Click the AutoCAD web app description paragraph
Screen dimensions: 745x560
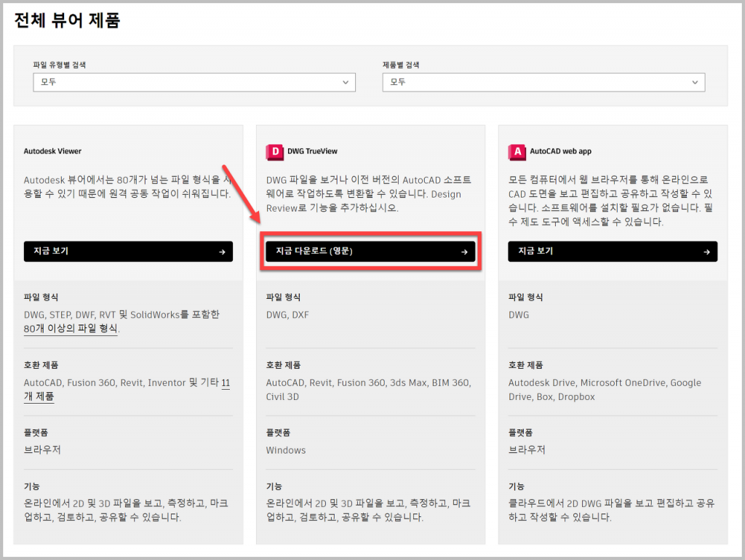click(610, 201)
